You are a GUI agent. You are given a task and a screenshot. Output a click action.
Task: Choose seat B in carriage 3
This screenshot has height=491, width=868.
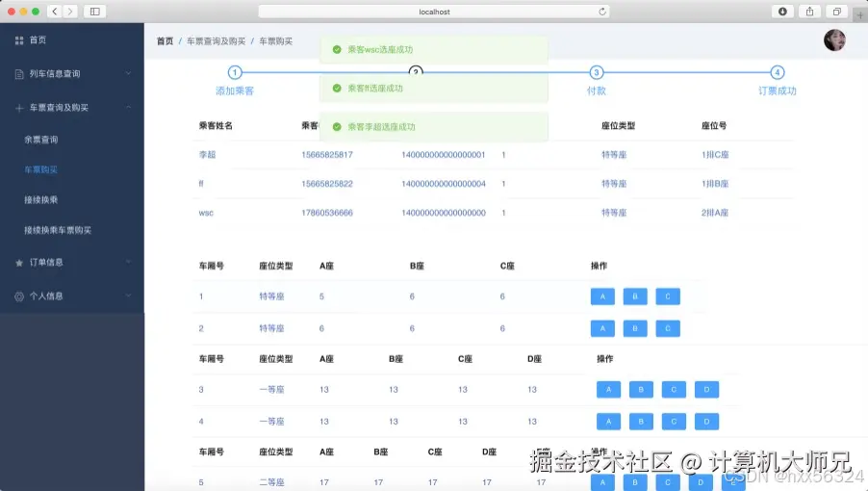[641, 389]
